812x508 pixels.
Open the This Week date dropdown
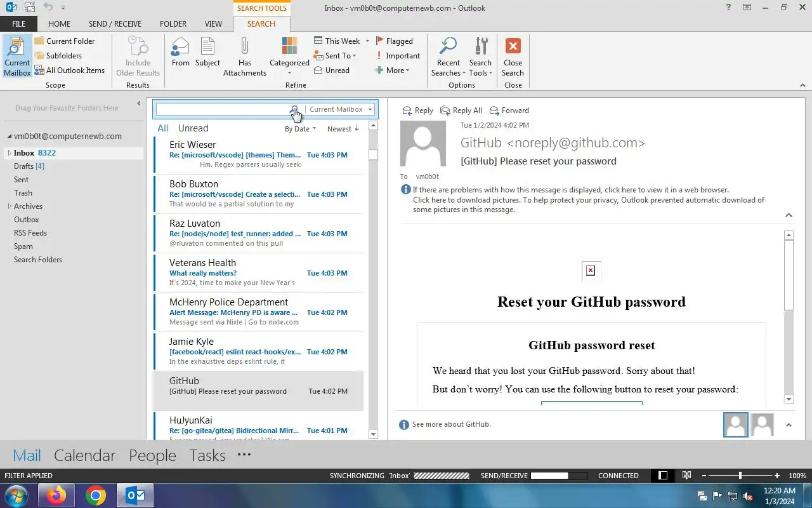(341, 41)
